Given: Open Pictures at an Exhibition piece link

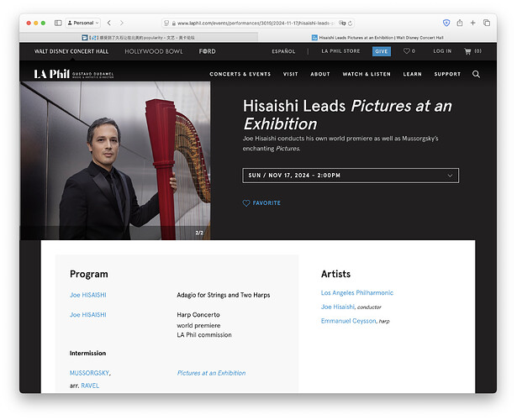Looking at the screenshot, I should point(211,373).
